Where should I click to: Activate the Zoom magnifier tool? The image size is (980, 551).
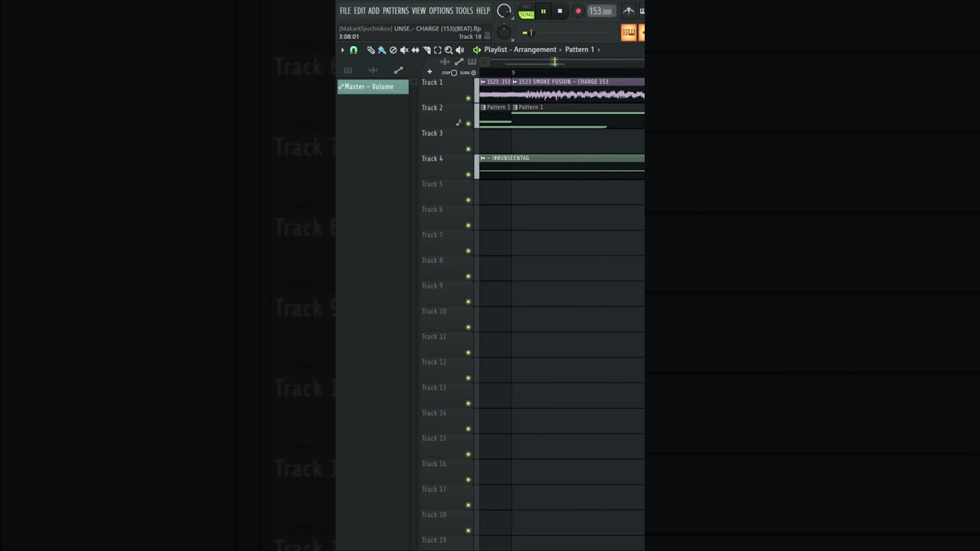(449, 50)
